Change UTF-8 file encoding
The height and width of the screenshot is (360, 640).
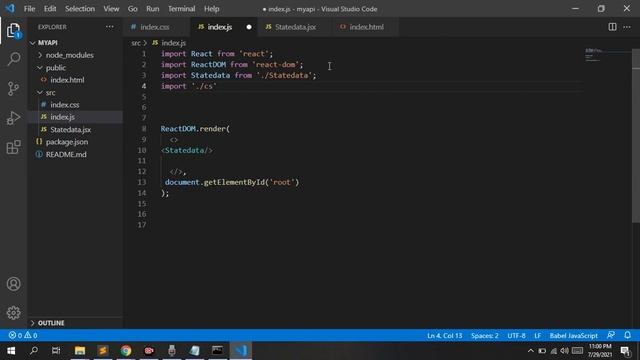point(516,336)
